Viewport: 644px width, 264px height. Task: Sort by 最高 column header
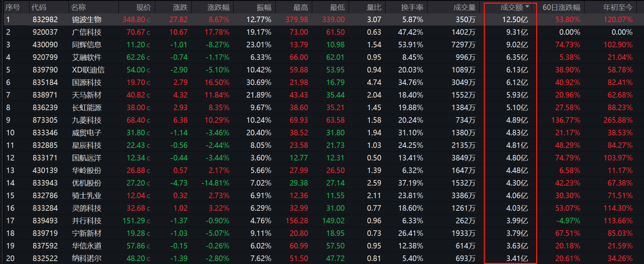(301, 7)
